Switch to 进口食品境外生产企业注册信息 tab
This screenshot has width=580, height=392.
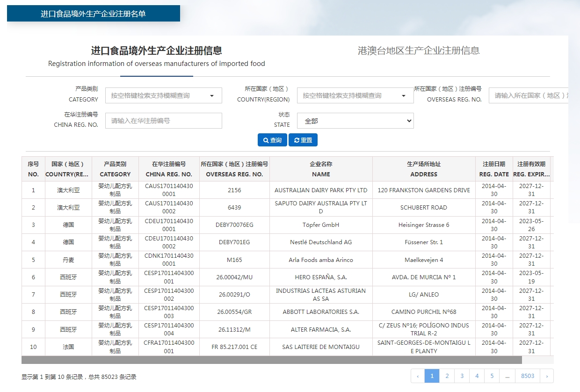(x=157, y=56)
